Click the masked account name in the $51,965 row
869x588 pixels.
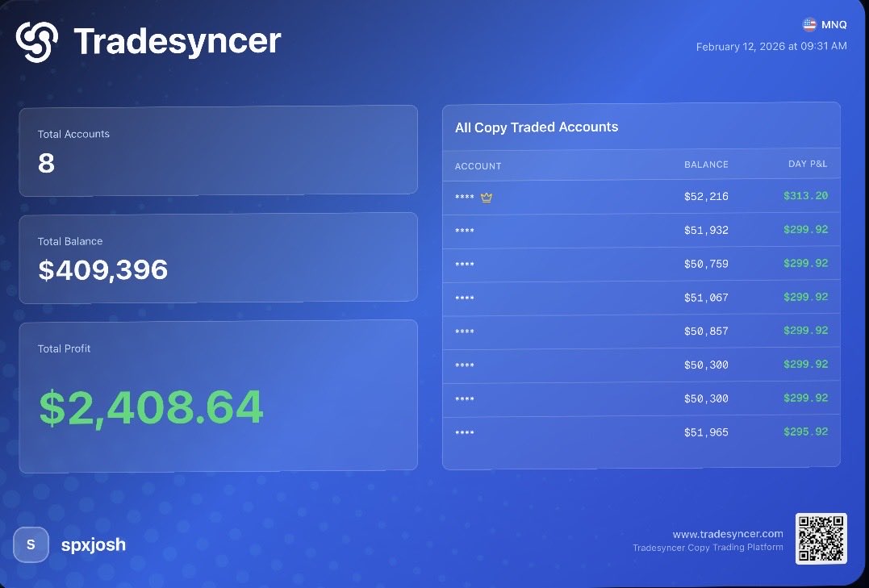(465, 433)
